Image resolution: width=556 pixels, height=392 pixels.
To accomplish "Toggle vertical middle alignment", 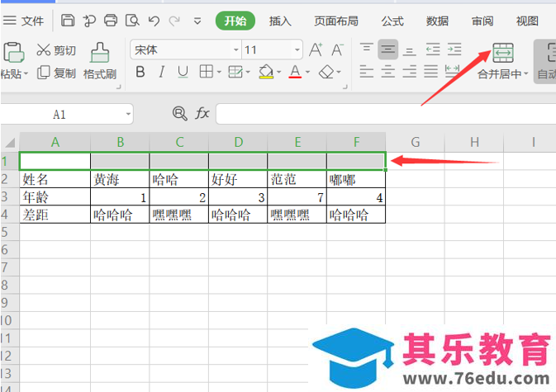I will click(388, 49).
